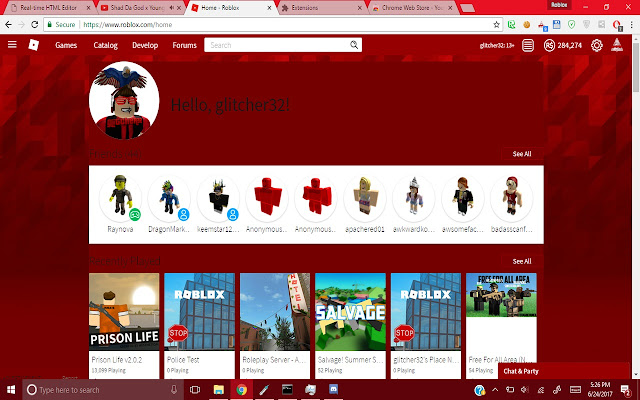Open the red Opera-style extension icon
The image size is (640, 400).
point(617,25)
